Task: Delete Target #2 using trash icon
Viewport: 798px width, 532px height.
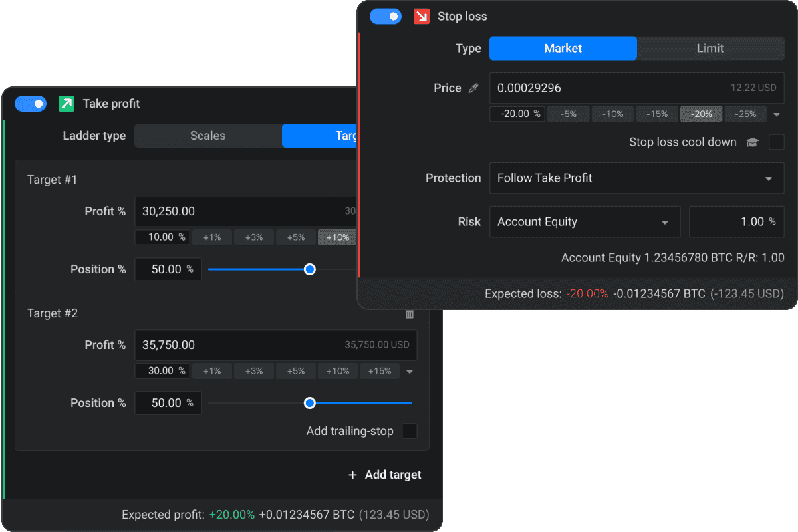Action: pyautogui.click(x=410, y=314)
